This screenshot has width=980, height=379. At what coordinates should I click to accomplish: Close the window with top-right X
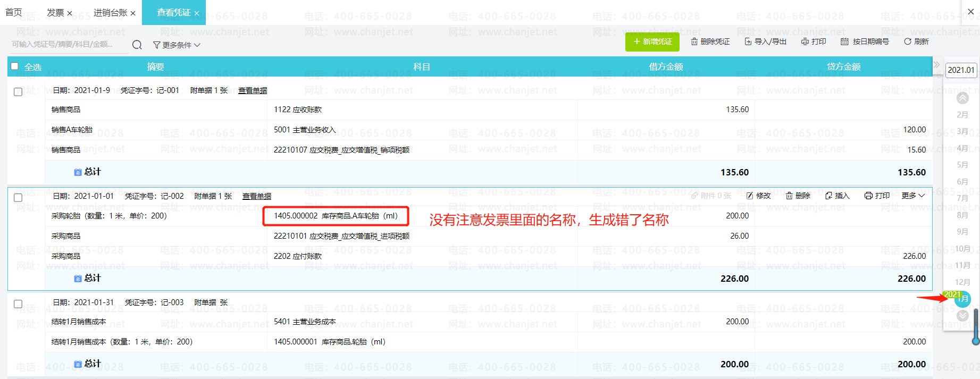coord(970,11)
